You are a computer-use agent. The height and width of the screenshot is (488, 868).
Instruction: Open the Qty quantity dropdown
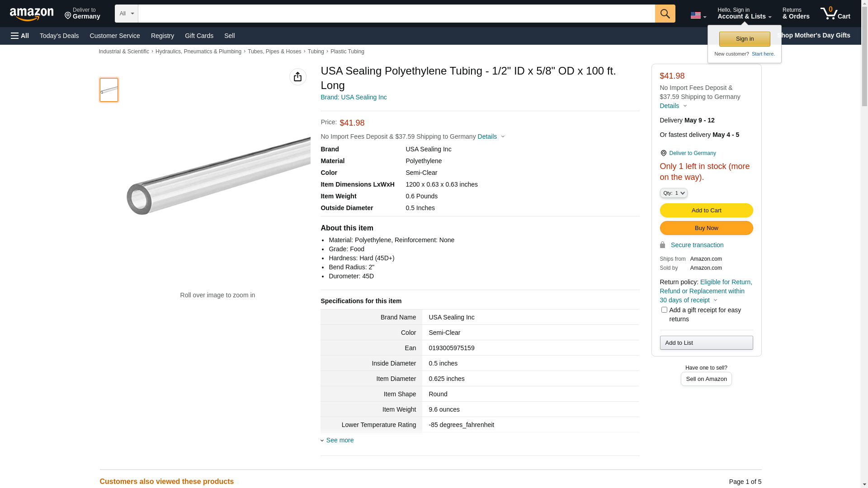(673, 193)
